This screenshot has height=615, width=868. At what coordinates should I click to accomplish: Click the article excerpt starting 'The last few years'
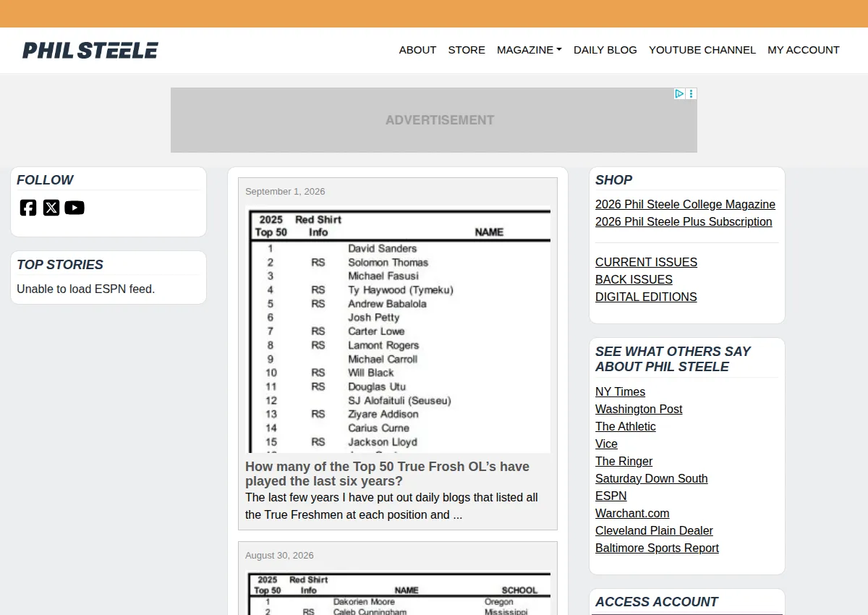391,506
